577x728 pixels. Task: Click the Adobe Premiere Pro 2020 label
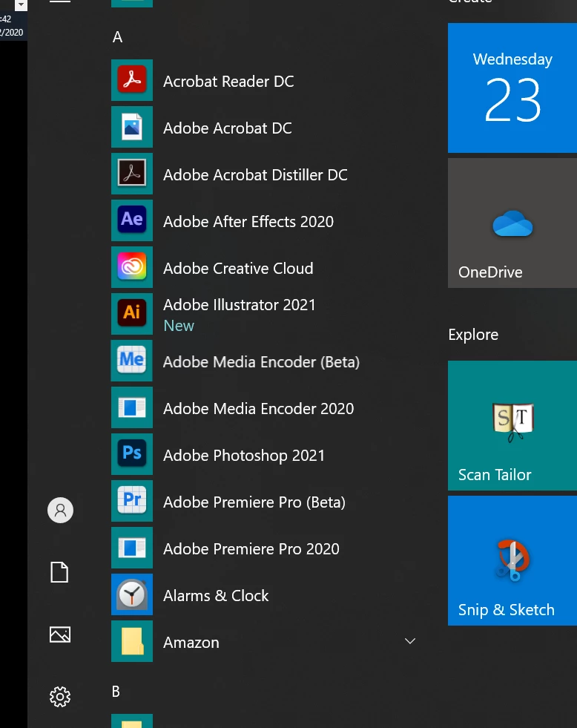coord(251,549)
